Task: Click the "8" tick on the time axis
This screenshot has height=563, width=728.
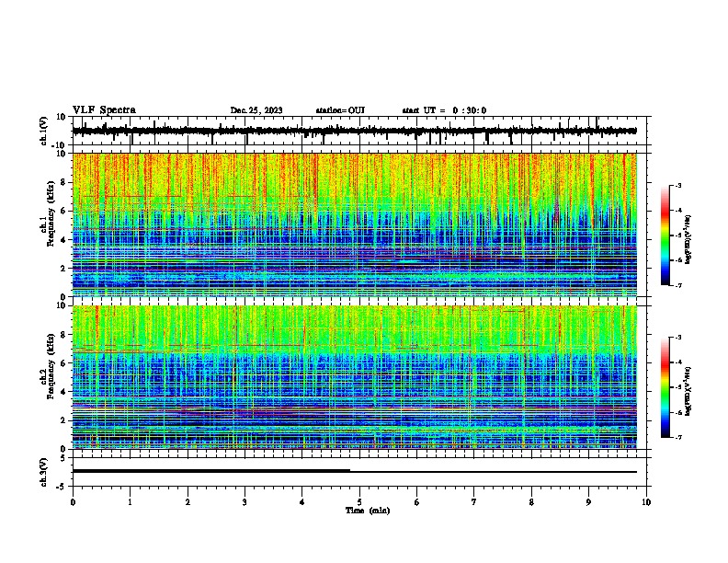Action: pyautogui.click(x=531, y=502)
